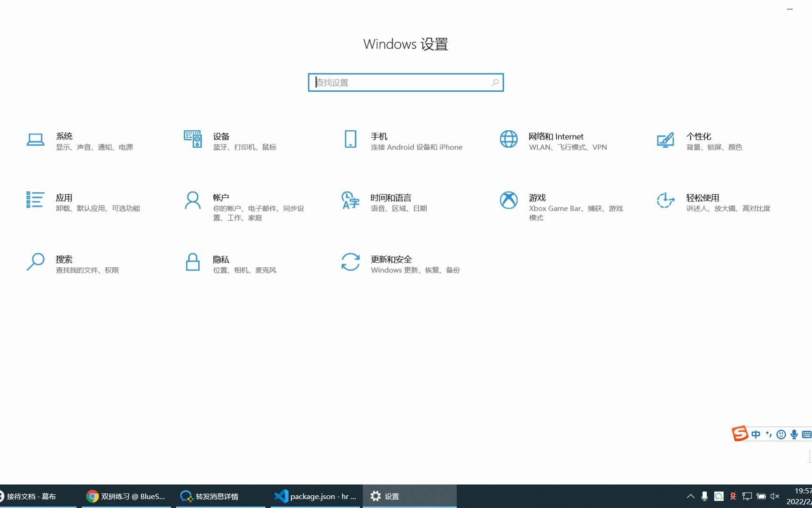
Task: Open the 个性化 paintbrush monitor icon
Action: 665,140
